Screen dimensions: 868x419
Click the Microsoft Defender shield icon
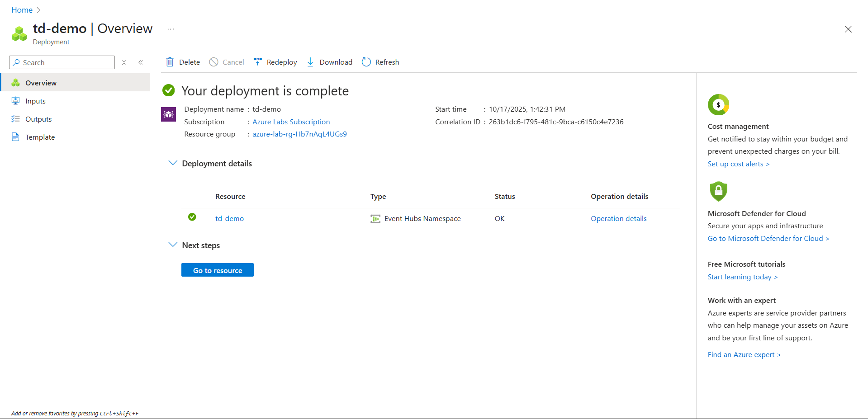718,191
